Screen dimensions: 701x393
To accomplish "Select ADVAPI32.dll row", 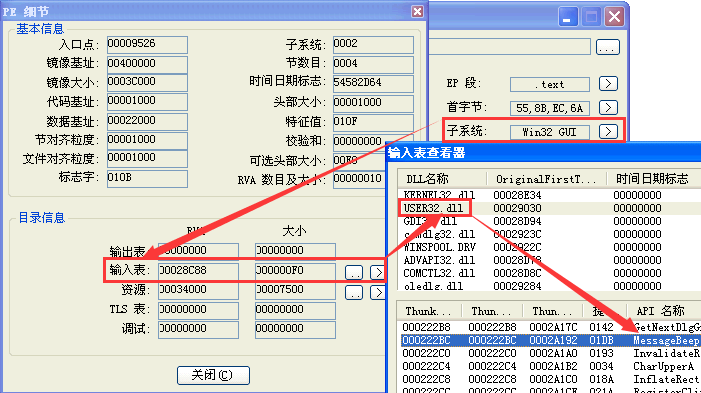I will point(550,260).
